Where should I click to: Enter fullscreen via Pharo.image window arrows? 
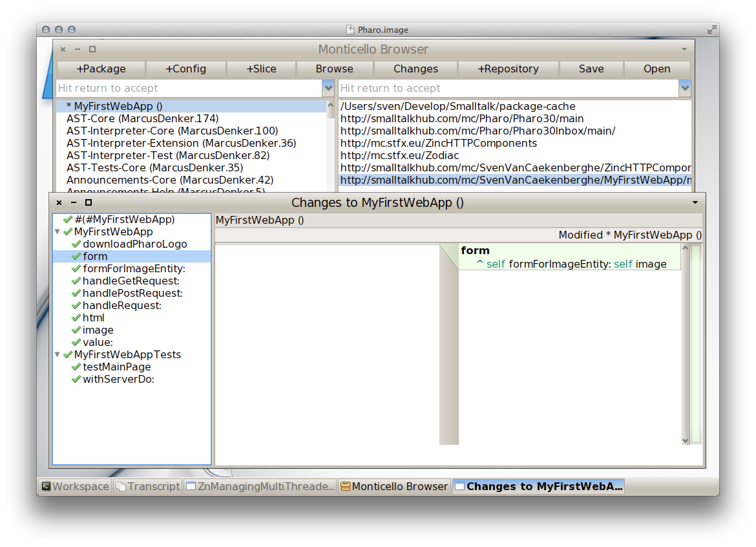click(x=711, y=30)
